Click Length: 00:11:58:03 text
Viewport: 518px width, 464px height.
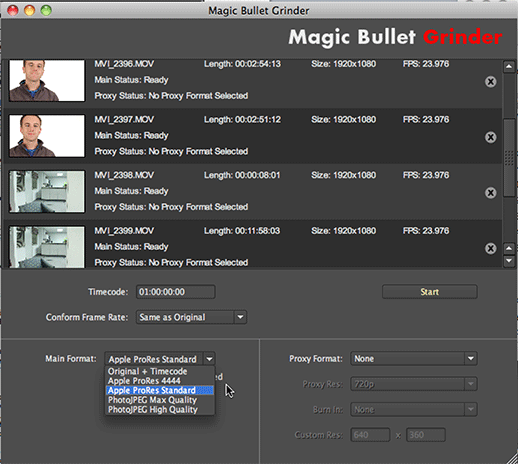(242, 231)
